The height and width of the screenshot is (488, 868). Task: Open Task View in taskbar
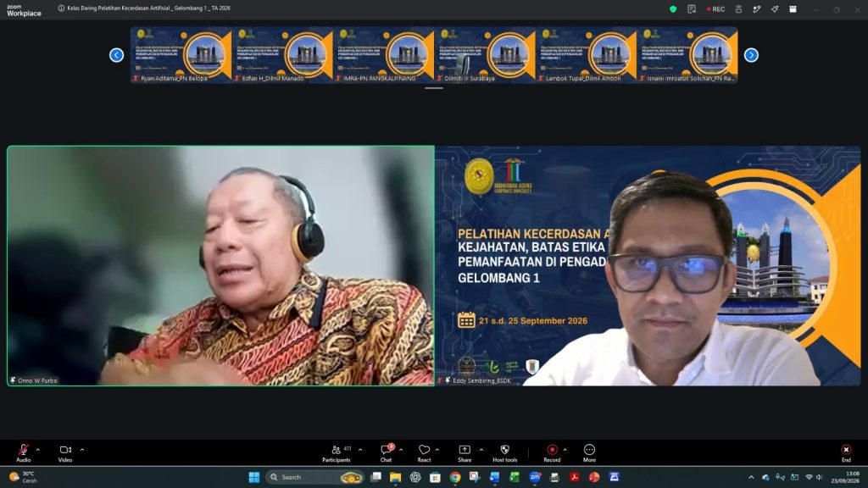376,477
